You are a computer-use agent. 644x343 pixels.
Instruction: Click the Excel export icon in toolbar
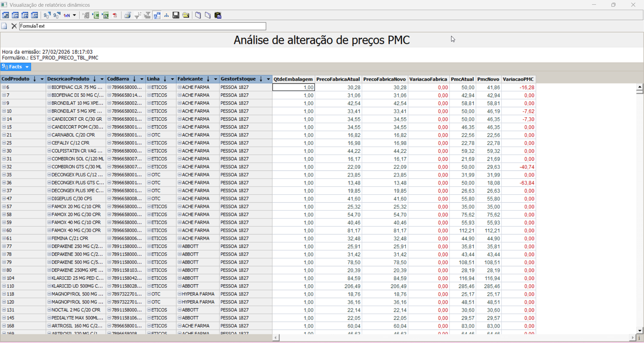[96, 15]
